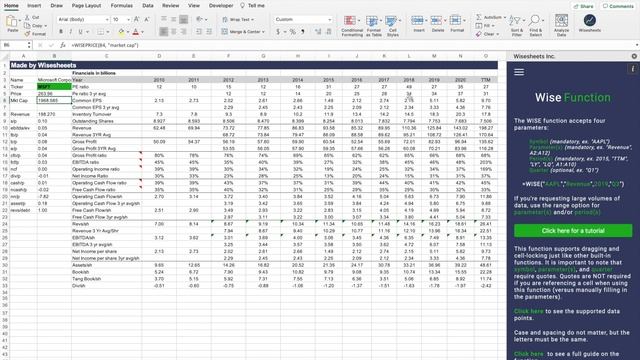
Task: Click the Copy icon in the ribbon
Action: tap(27, 26)
